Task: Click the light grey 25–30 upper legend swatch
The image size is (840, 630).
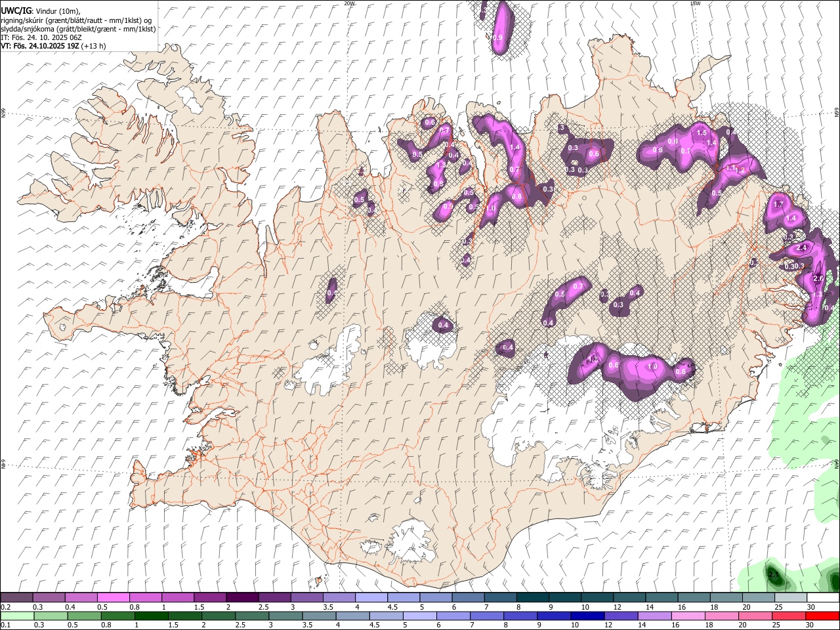Action: coord(790,598)
